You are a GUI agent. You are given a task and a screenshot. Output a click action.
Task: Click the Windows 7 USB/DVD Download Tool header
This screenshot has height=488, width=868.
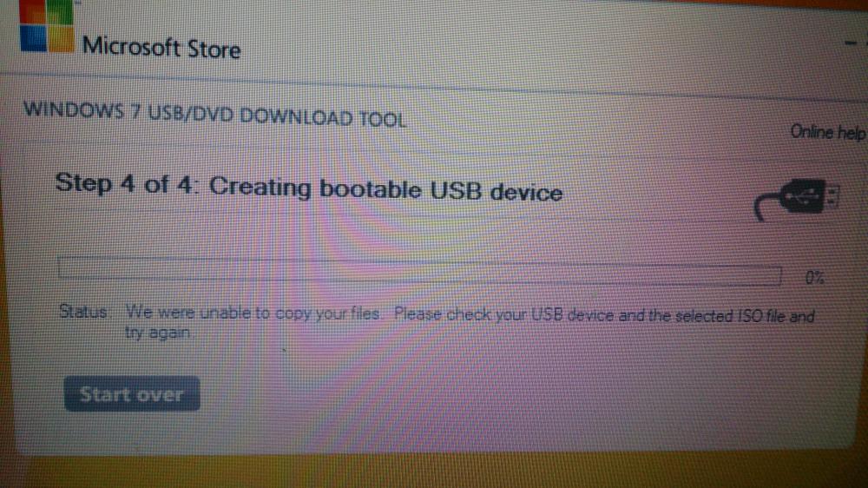[x=214, y=114]
